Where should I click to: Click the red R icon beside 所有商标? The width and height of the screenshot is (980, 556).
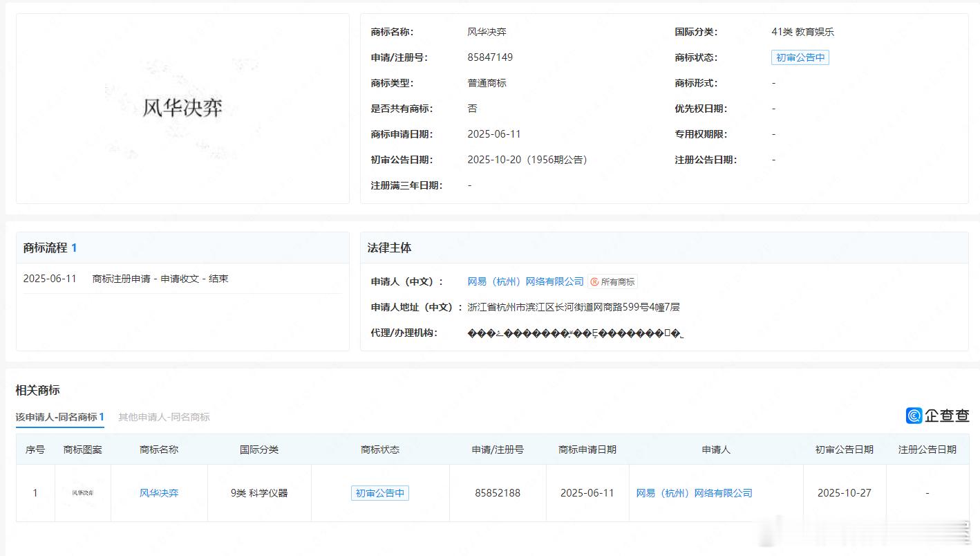click(594, 281)
